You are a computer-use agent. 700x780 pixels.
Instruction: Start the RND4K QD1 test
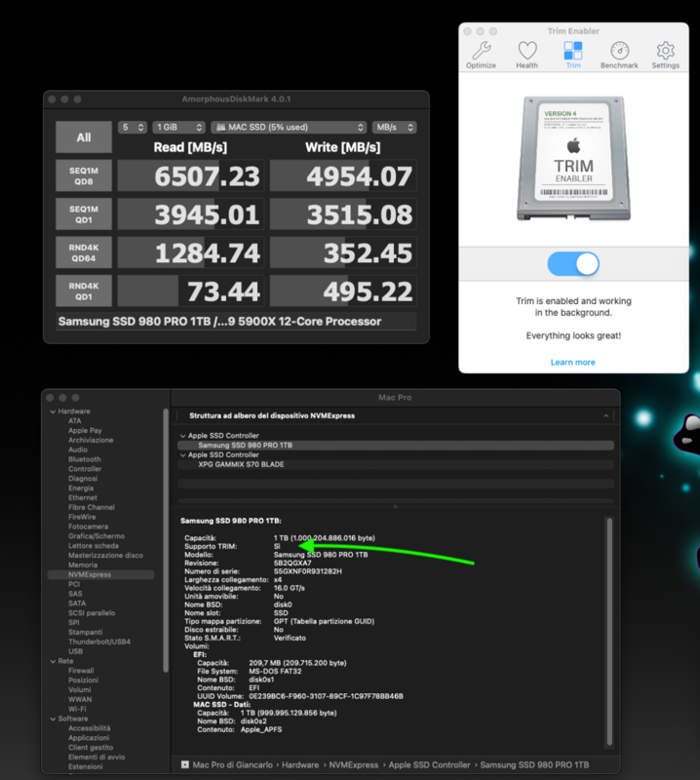click(84, 291)
